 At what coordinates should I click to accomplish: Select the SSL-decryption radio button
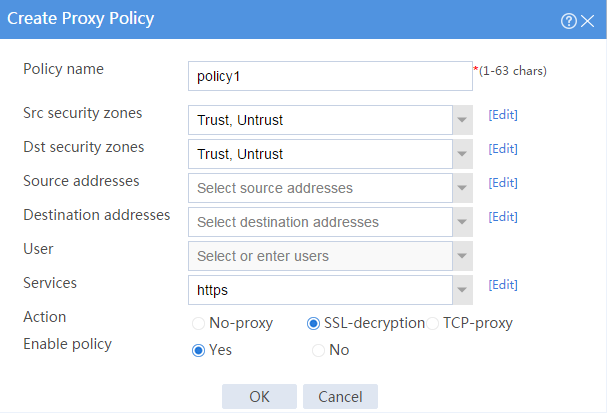click(313, 323)
